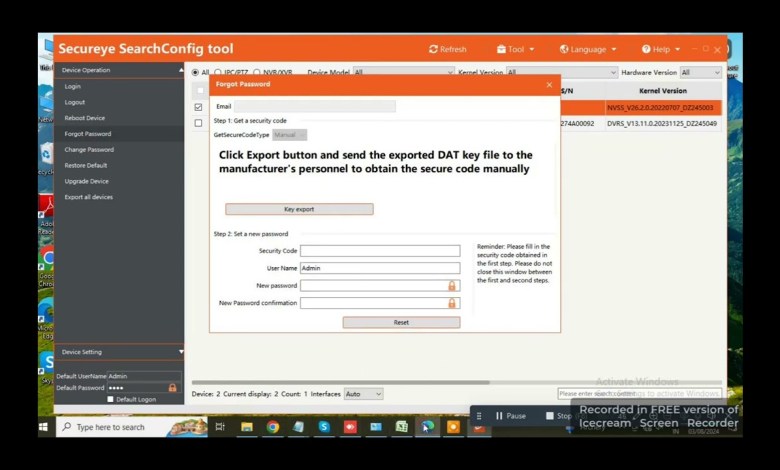This screenshot has width=780, height=470.
Task: Open the Hardware Version dropdown
Action: 700,72
